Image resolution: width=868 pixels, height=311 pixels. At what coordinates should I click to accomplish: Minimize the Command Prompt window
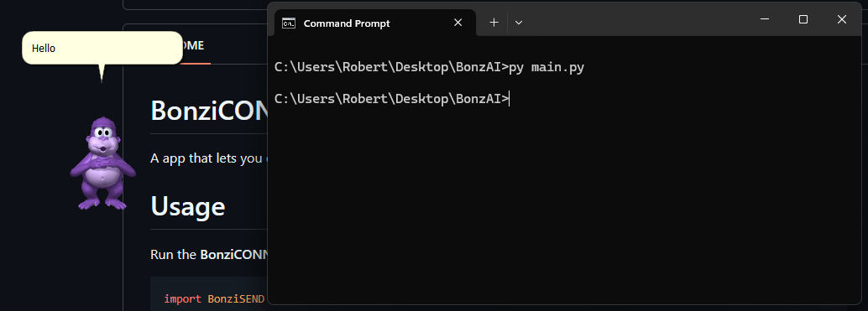(765, 19)
